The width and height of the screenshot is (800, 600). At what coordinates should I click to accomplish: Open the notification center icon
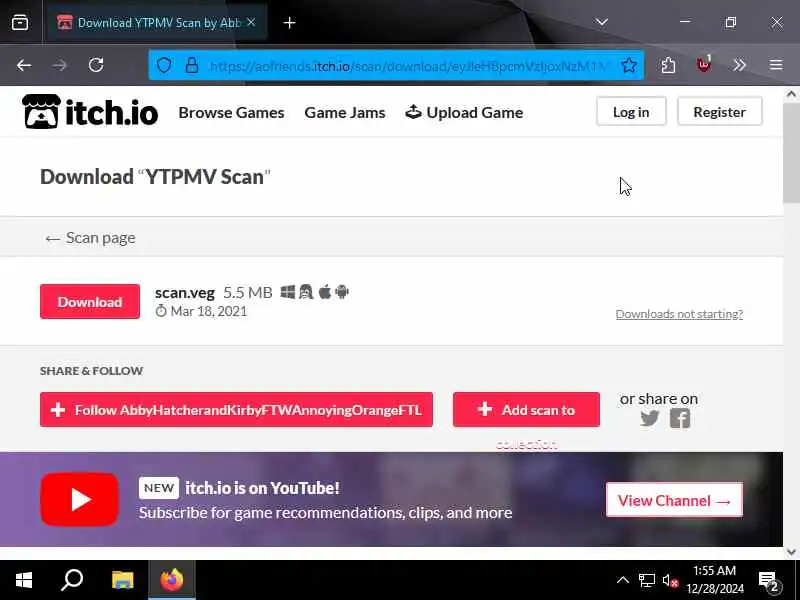769,581
